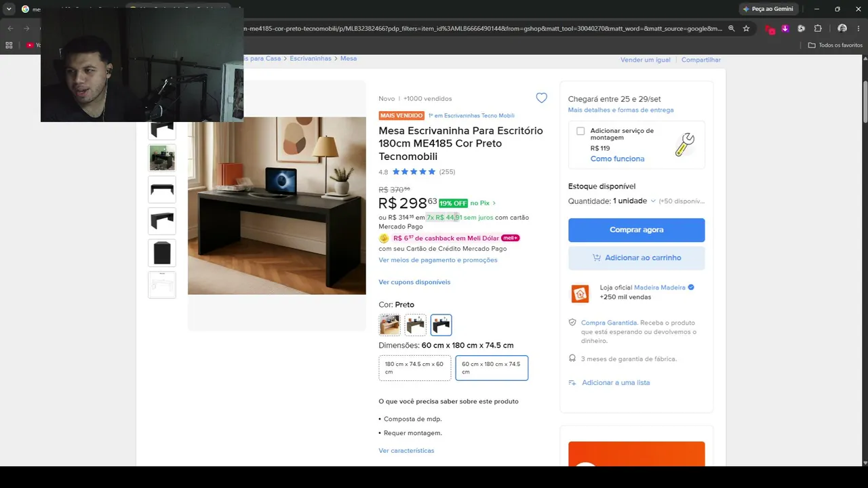Click the Compra Garantida shield icon
This screenshot has width=868, height=488.
click(x=572, y=323)
